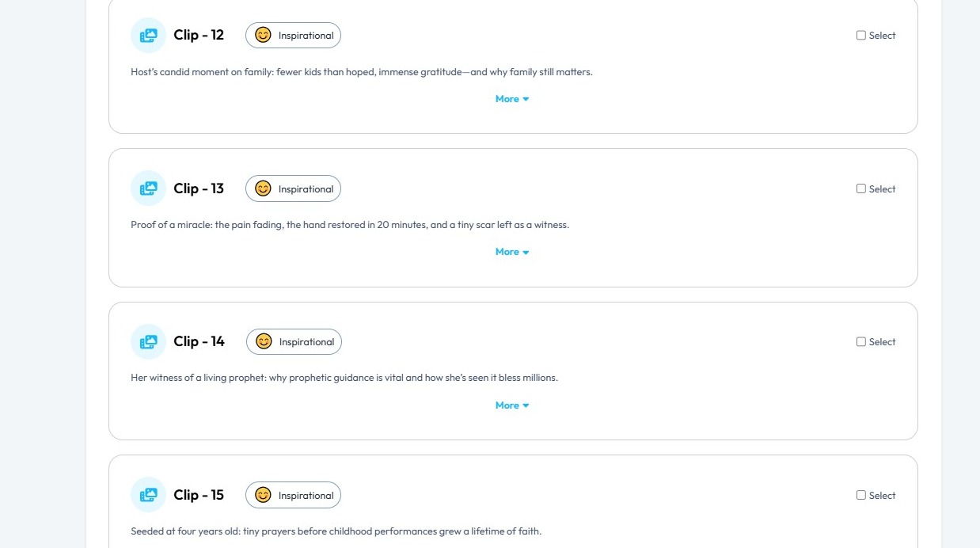Show more details for Clip 14

pyautogui.click(x=511, y=405)
